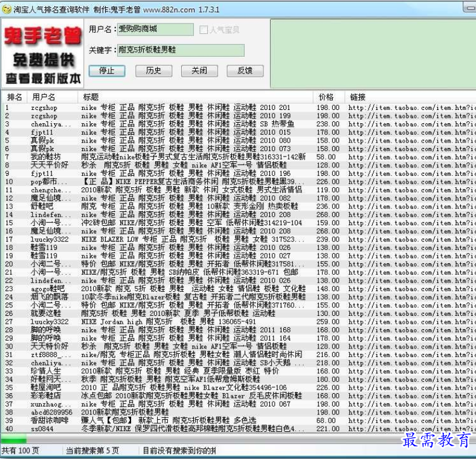Select row with user 珍惜人生

(238, 371)
